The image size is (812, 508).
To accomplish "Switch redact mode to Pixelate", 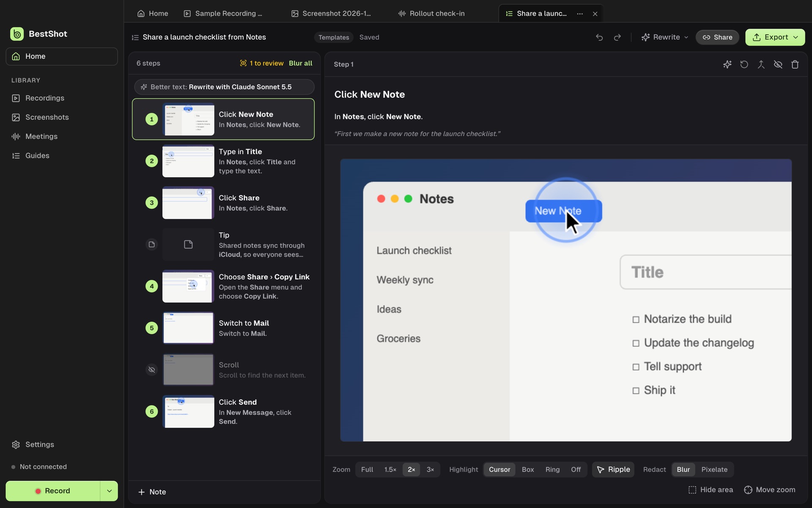I will pos(714,469).
